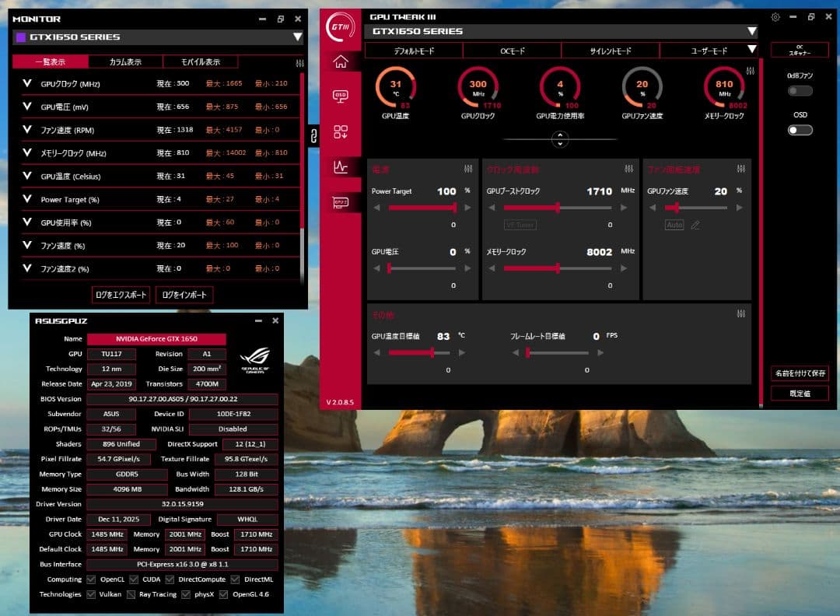The image size is (840, 616).
Task: Decrease GPU temperature target with left arrow
Action: [377, 352]
